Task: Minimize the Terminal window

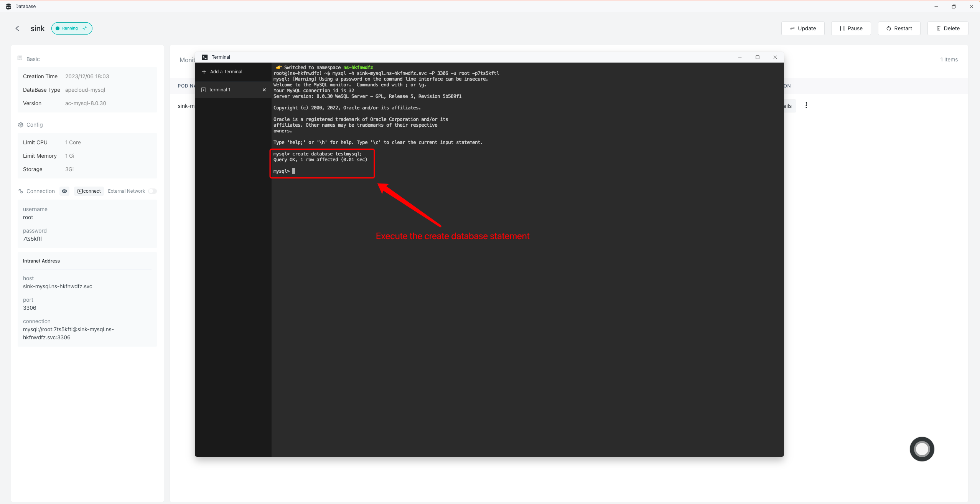Action: click(x=740, y=57)
